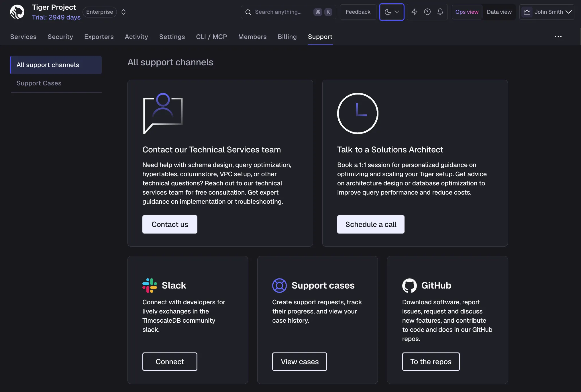Click the All support channels heading
581x392 pixels.
(170, 62)
